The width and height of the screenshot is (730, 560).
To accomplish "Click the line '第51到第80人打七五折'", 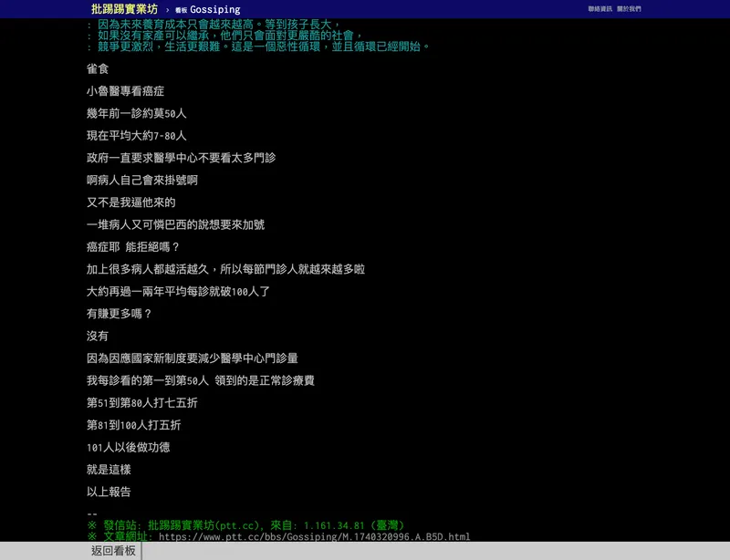I will (x=142, y=402).
